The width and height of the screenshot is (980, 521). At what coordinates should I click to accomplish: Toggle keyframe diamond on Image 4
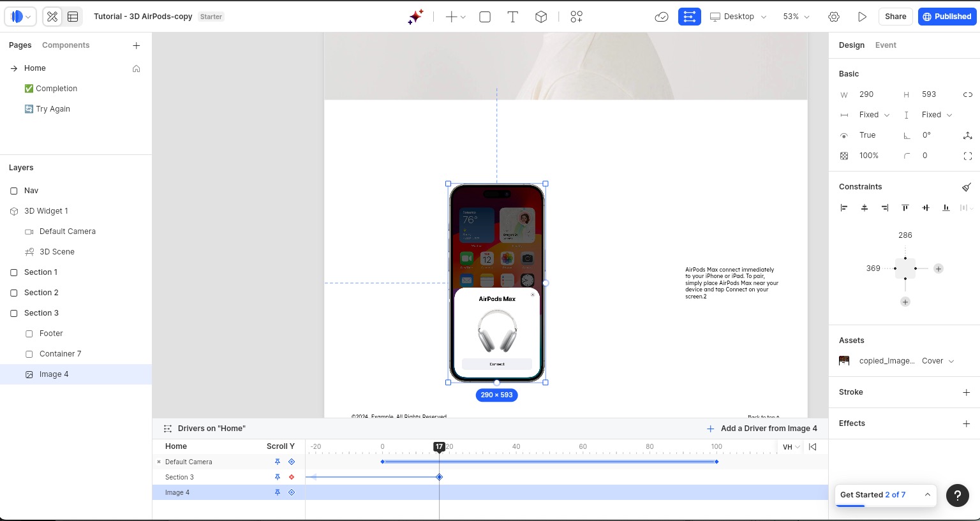pos(292,492)
